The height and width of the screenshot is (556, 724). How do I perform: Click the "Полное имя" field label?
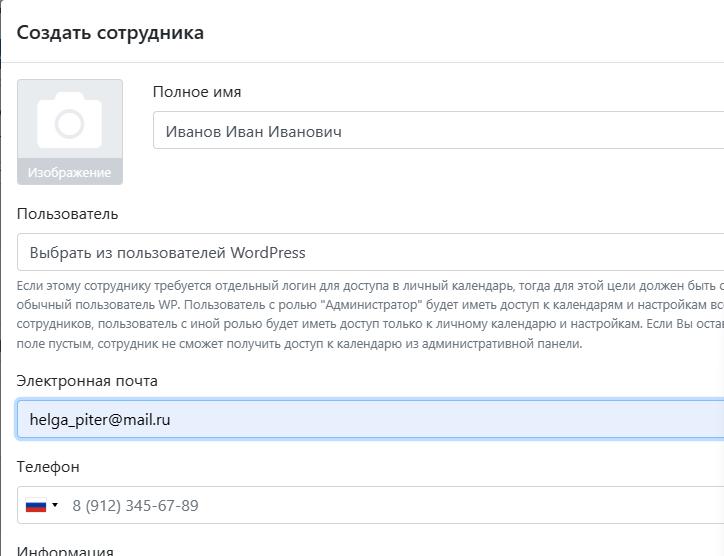tap(197, 92)
